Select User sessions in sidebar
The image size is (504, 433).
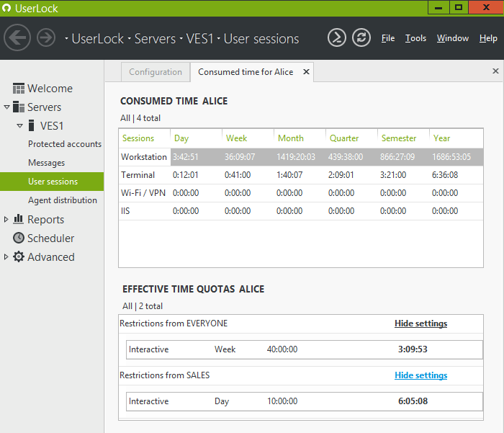point(52,182)
